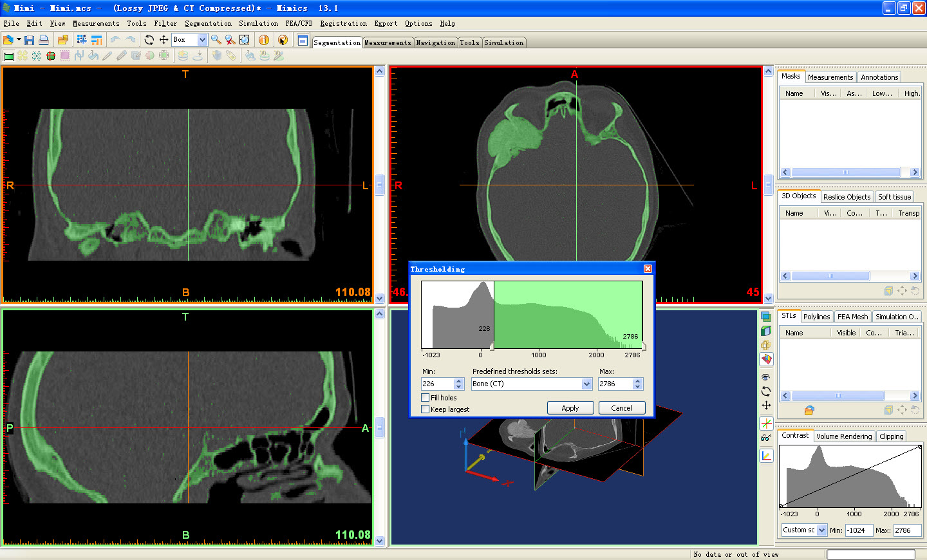Screen dimensions: 927x560
Task: Click Cancel in the Thresholding dialog
Action: [622, 408]
